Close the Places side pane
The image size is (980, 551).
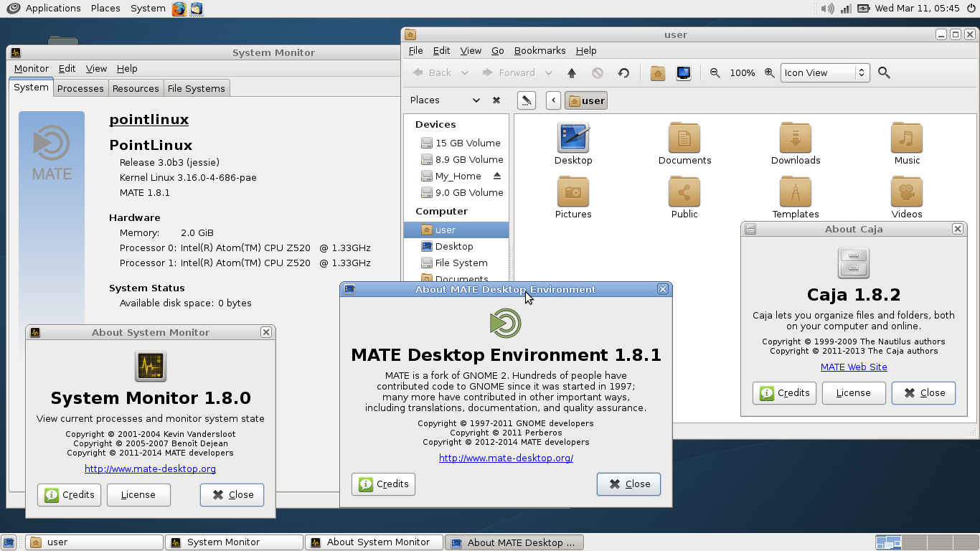coord(496,100)
